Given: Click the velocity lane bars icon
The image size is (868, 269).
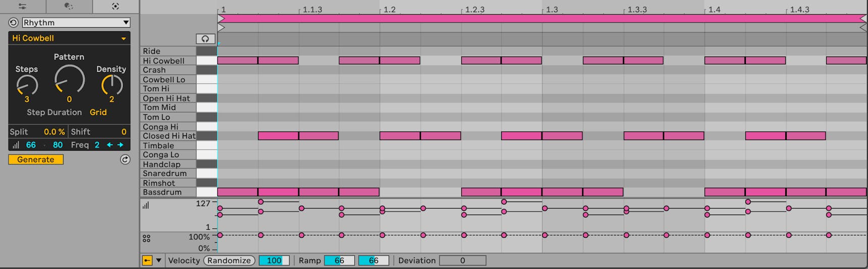Looking at the screenshot, I should [x=146, y=206].
